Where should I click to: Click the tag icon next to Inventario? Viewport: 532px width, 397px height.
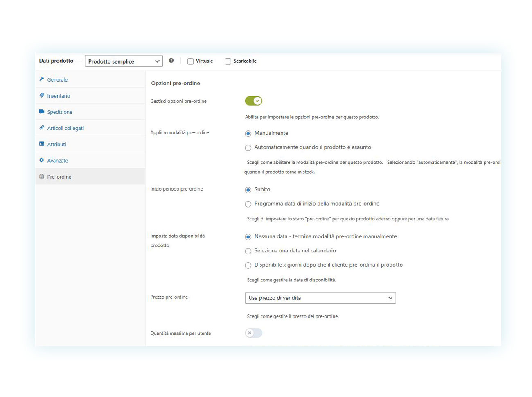42,95
